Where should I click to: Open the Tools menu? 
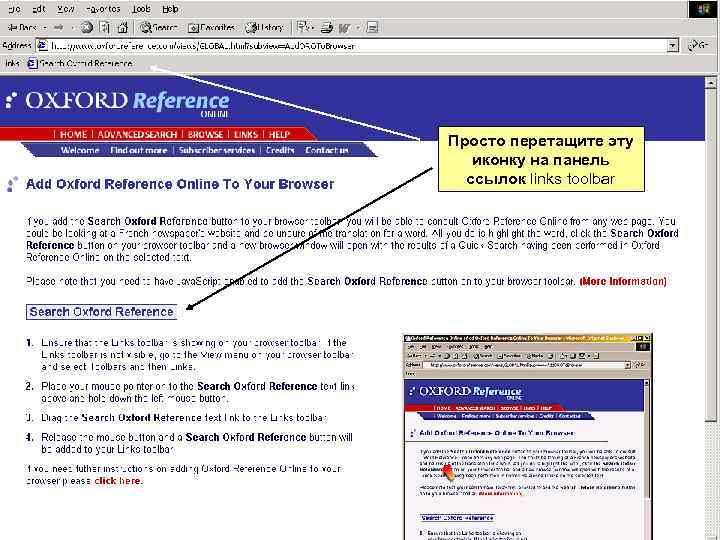(141, 9)
